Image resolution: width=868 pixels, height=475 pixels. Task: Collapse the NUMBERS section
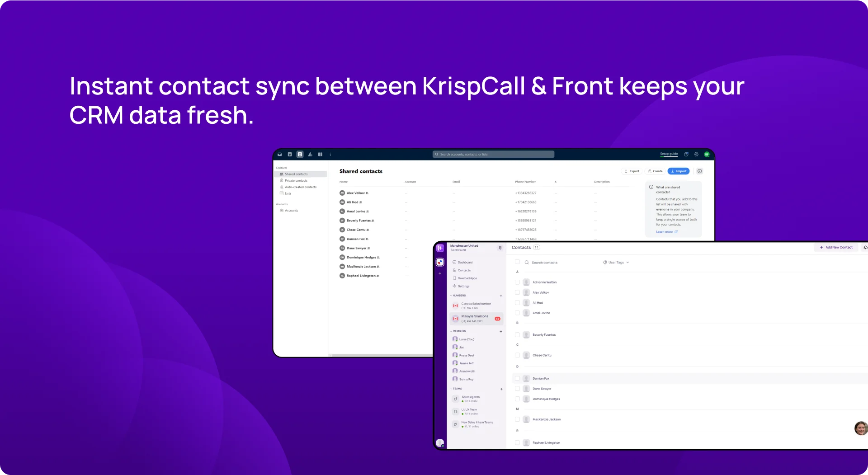point(451,296)
